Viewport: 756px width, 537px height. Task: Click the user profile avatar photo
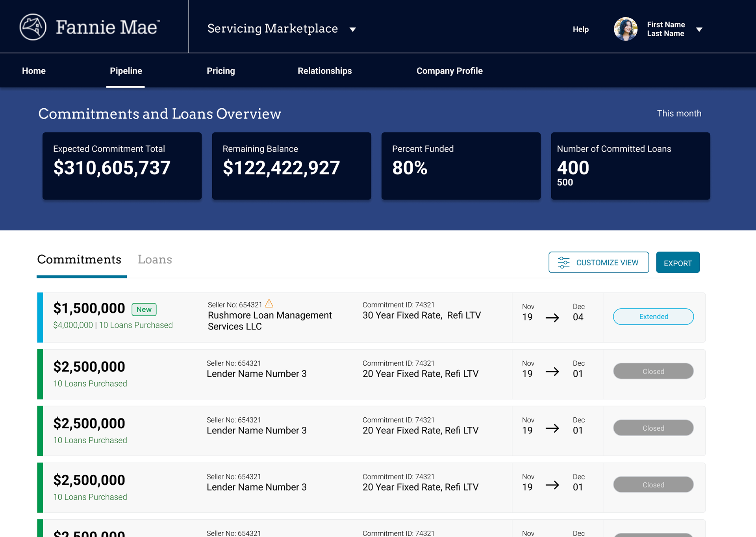[625, 29]
